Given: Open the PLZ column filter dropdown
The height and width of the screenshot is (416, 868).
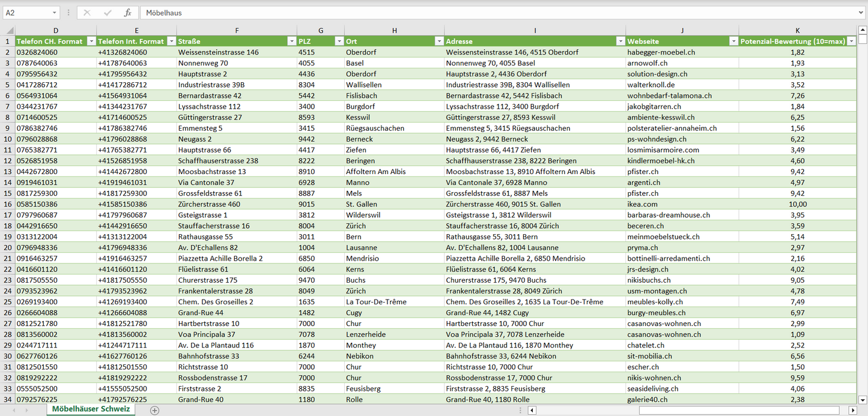Looking at the screenshot, I should (x=339, y=41).
